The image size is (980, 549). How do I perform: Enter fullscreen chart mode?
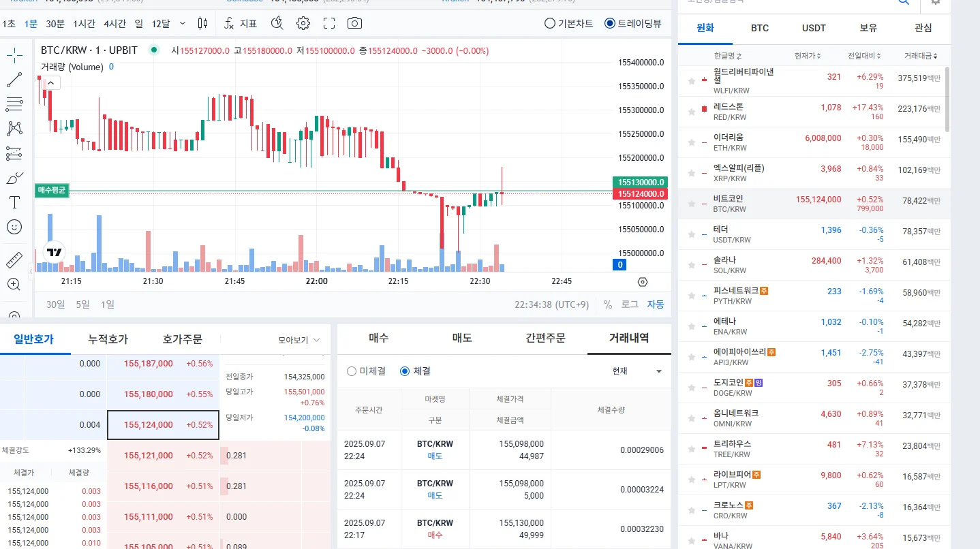coord(329,23)
